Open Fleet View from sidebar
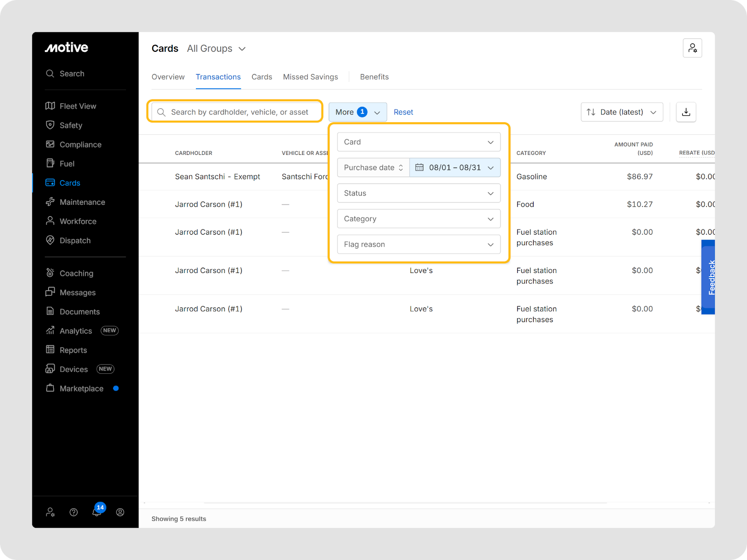The height and width of the screenshot is (560, 747). point(78,106)
